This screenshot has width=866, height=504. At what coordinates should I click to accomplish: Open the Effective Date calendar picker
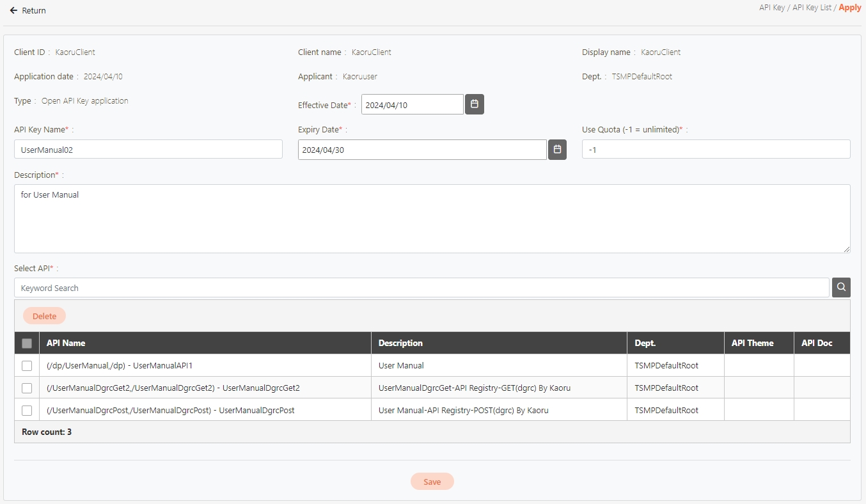[x=474, y=104]
